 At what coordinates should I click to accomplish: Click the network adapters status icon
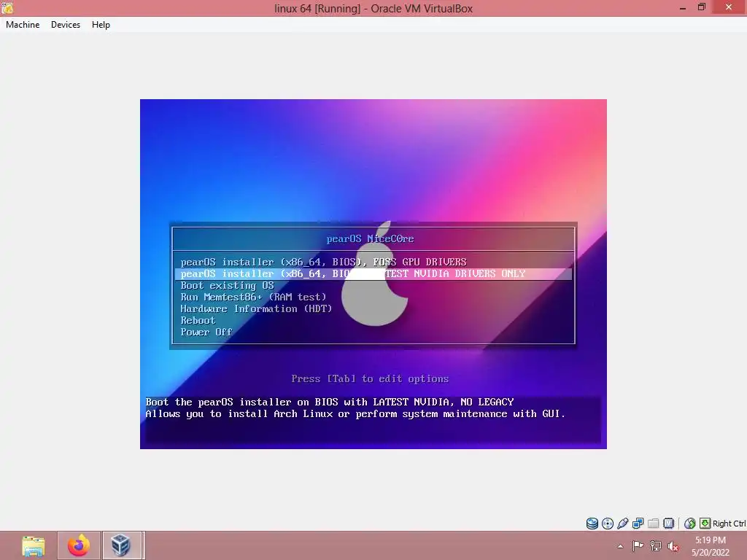click(x=638, y=524)
